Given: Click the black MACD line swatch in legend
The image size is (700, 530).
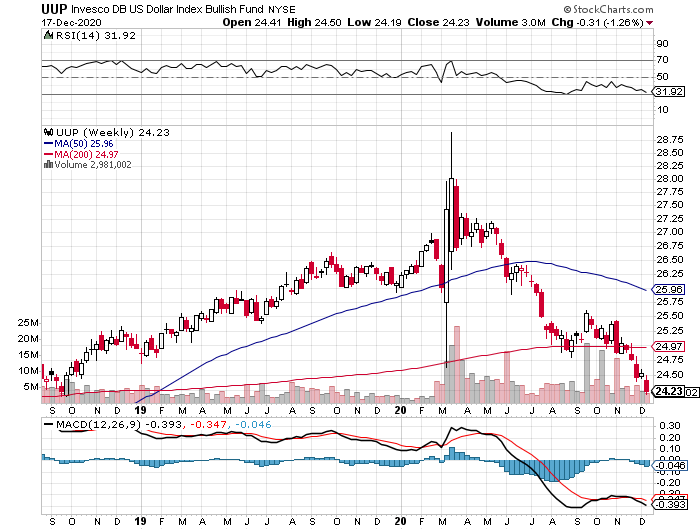Looking at the screenshot, I should (48, 424).
